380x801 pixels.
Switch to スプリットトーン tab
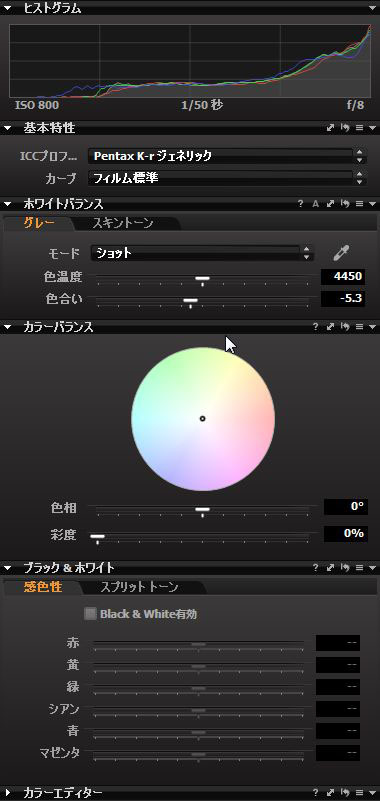click(x=139, y=587)
